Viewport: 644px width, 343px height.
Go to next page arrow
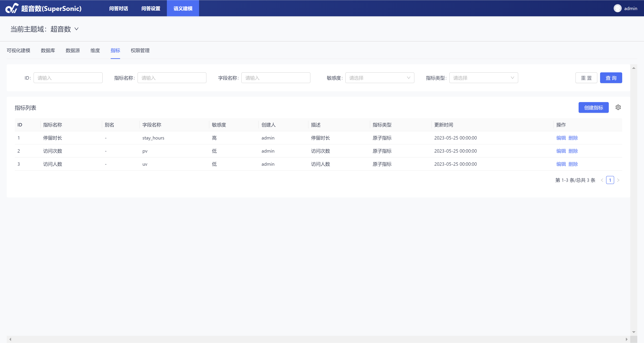(x=618, y=180)
